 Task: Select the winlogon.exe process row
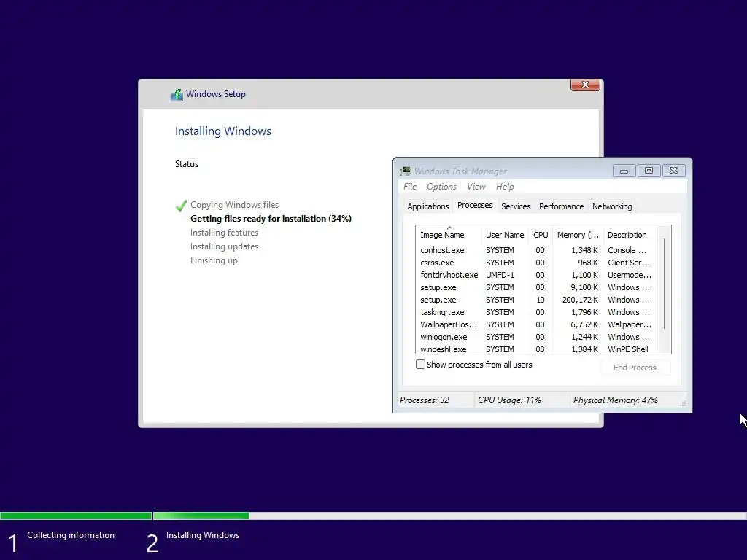pyautogui.click(x=536, y=337)
